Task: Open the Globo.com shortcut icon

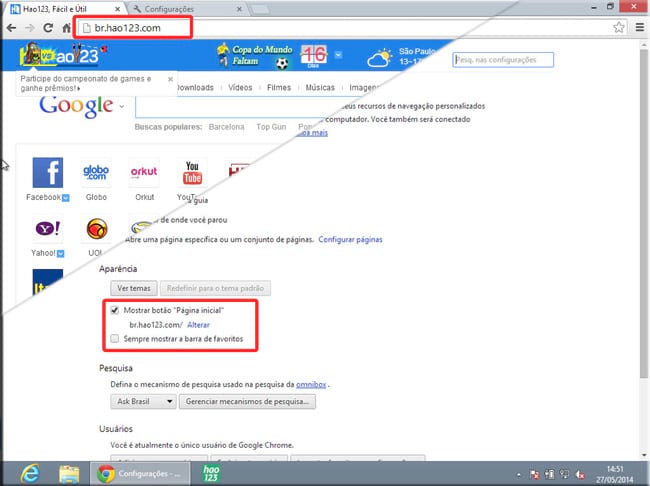Action: [96, 173]
